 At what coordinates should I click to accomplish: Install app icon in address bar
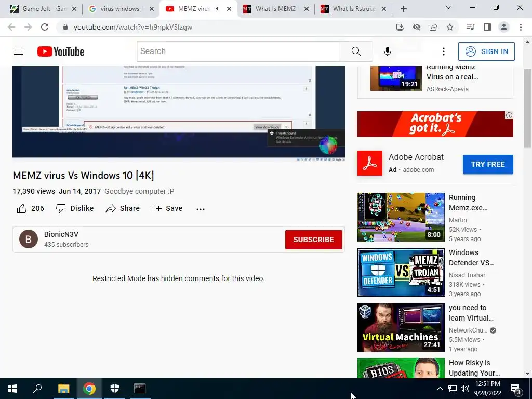click(400, 27)
